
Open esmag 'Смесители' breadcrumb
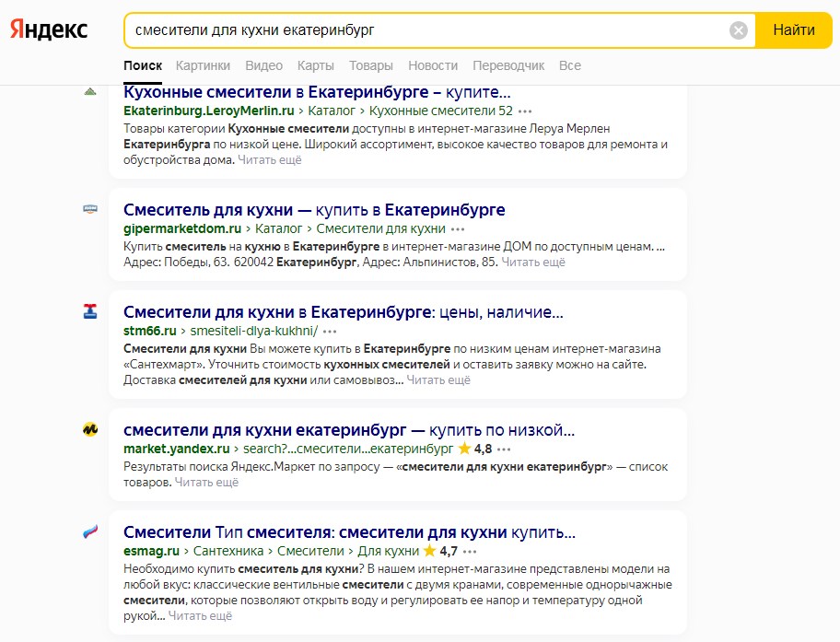(310, 551)
